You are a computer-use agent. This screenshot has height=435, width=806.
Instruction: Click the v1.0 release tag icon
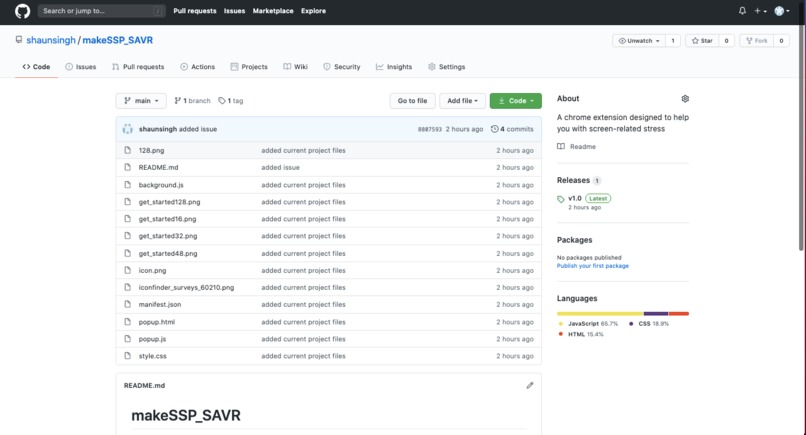click(561, 199)
